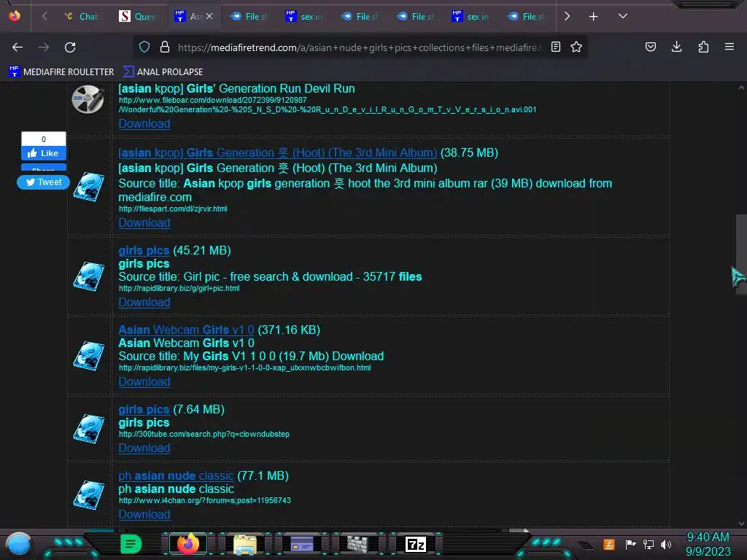Click the disk icon beside the 7.64 MB entry
This screenshot has height=560, width=747.
click(88, 429)
